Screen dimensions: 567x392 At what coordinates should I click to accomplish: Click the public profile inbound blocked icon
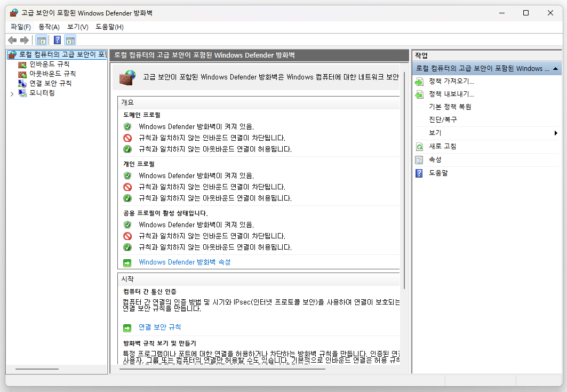[127, 236]
